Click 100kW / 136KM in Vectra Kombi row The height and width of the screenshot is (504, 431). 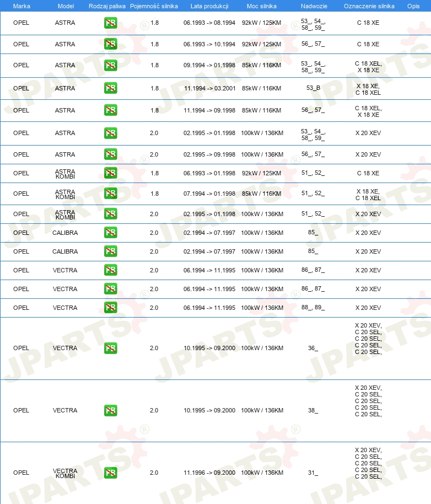point(262,473)
